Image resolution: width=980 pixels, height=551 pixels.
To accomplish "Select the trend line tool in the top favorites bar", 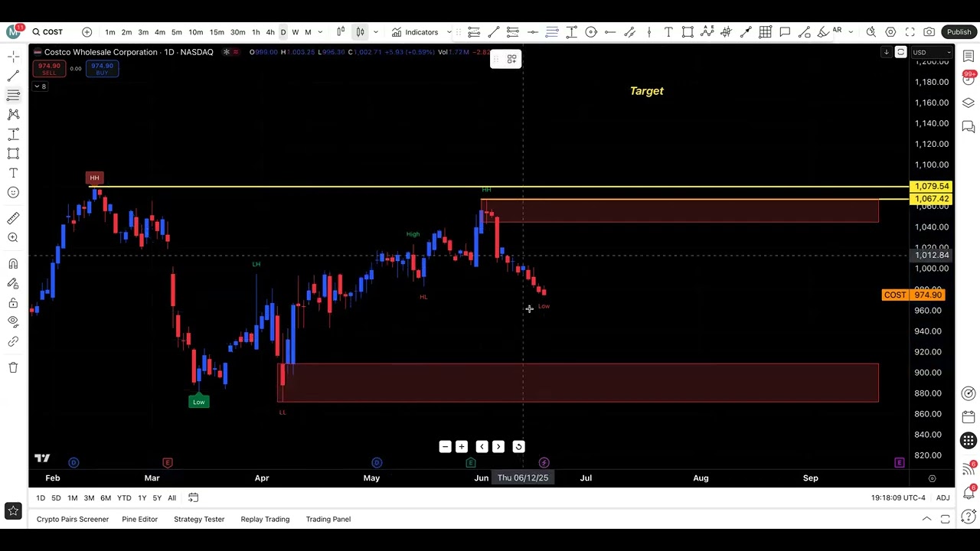I will pos(494,32).
